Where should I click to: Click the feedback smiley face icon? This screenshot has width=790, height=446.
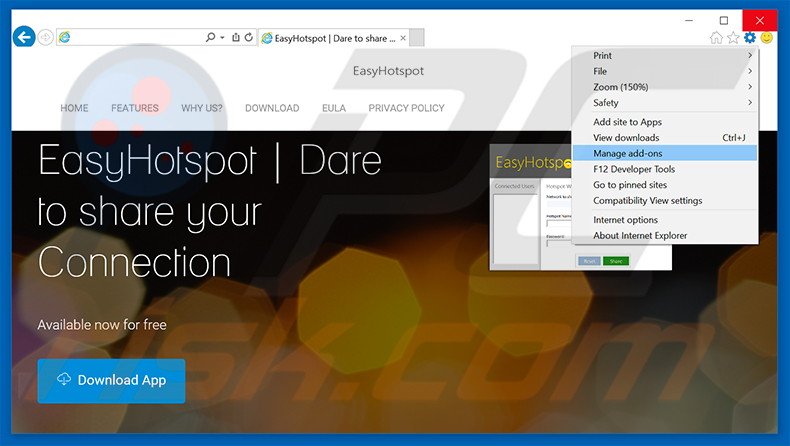click(766, 38)
